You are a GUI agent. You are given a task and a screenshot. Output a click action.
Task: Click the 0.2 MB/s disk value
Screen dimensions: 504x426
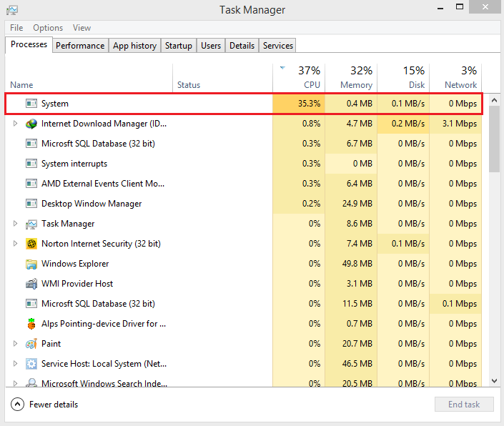tap(408, 124)
